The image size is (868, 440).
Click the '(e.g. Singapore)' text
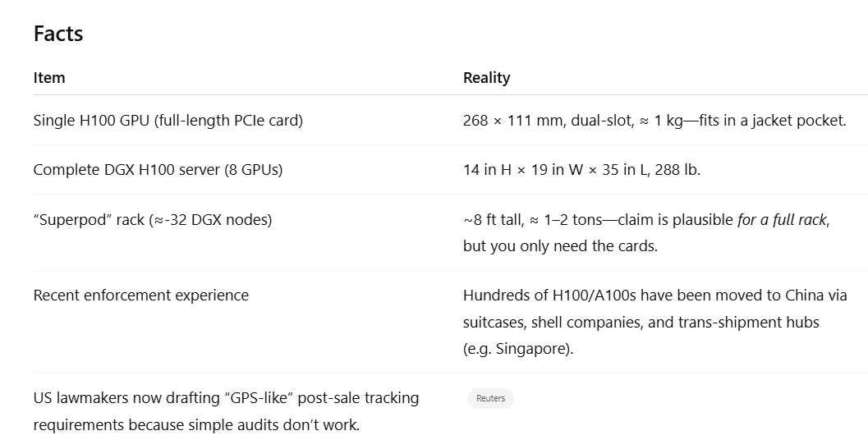(x=518, y=349)
